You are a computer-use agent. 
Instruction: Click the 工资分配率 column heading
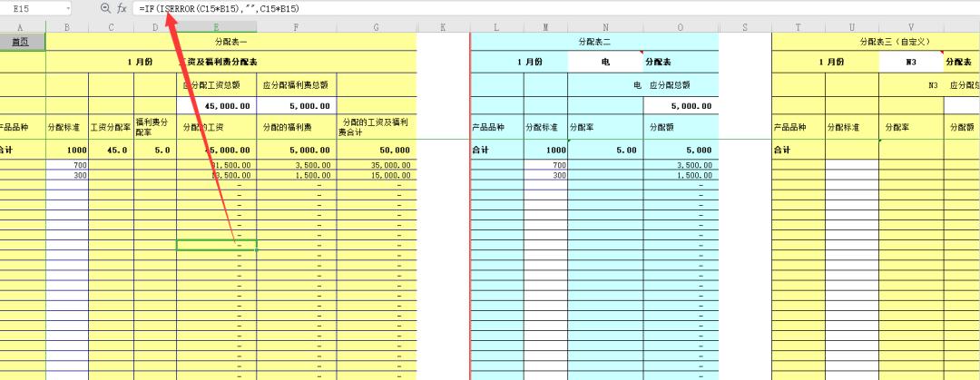pos(110,128)
